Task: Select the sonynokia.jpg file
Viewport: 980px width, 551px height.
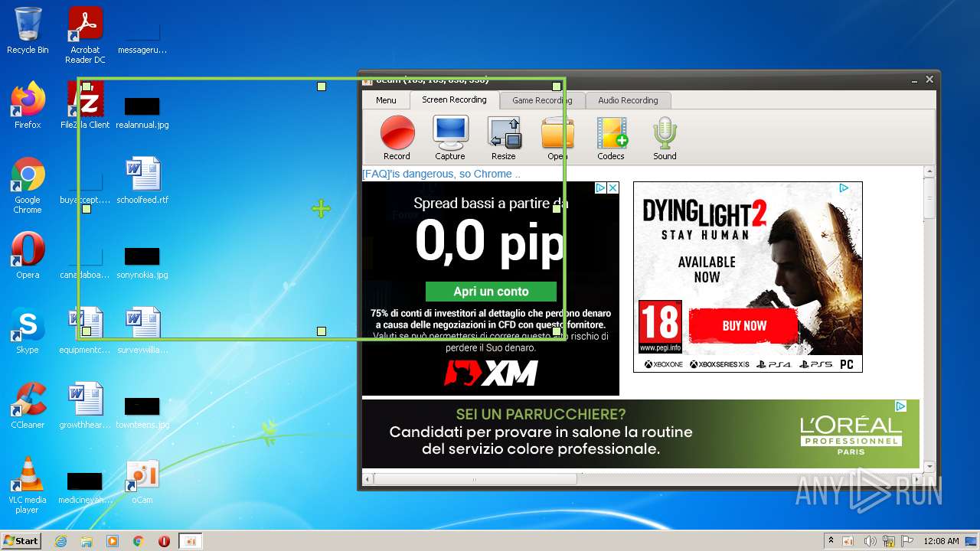Action: pos(142,262)
